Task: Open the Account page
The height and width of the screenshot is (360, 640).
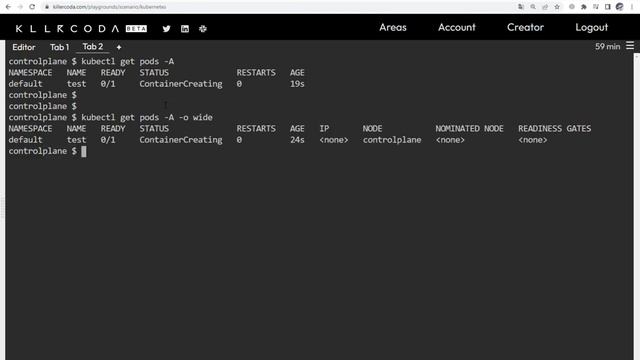Action: (457, 27)
